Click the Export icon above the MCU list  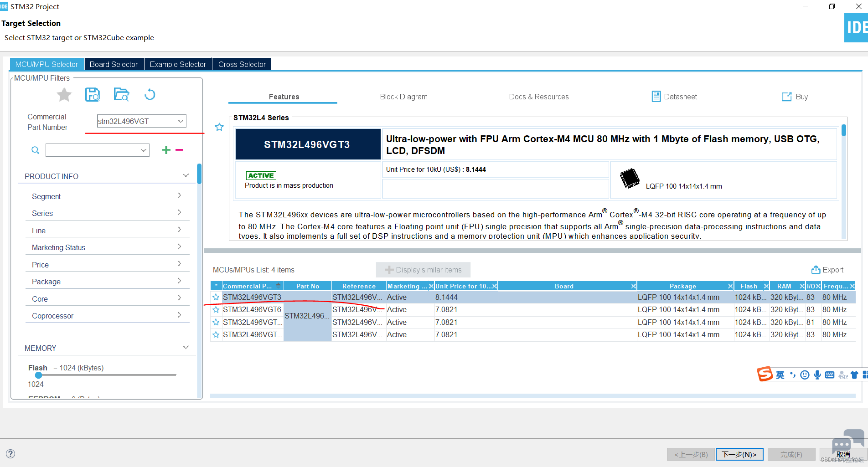[x=816, y=270]
